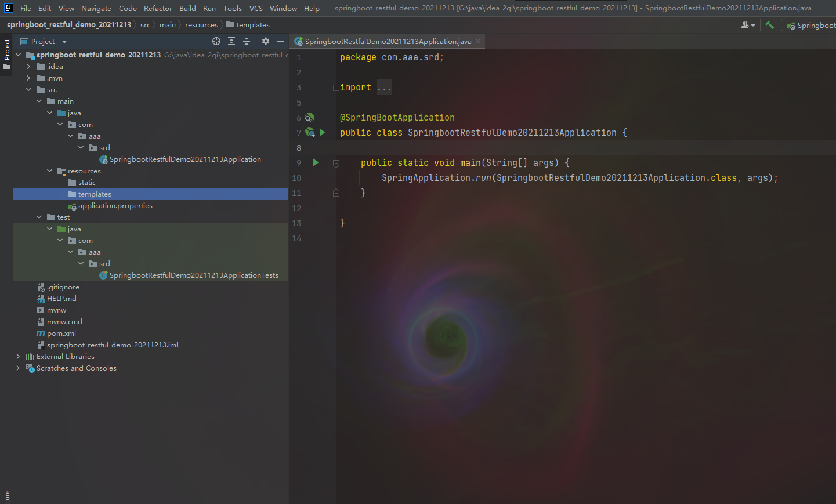This screenshot has width=836, height=504.
Task: Collapse the aaa package under test
Action: (70, 252)
